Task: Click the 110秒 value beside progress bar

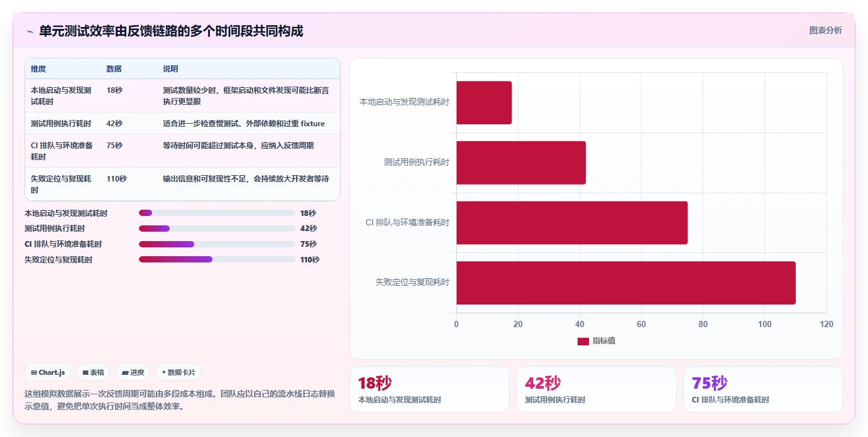Action: click(x=310, y=260)
